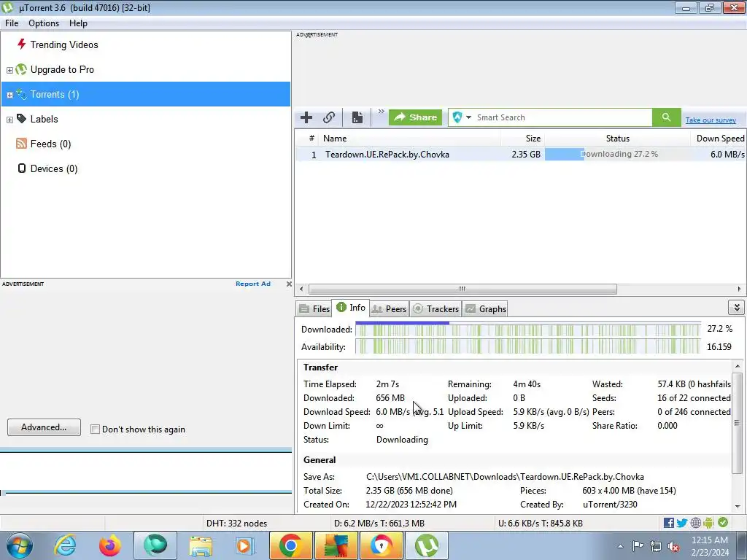The height and width of the screenshot is (560, 747).
Task: Check Don't show this again
Action: pyautogui.click(x=96, y=429)
